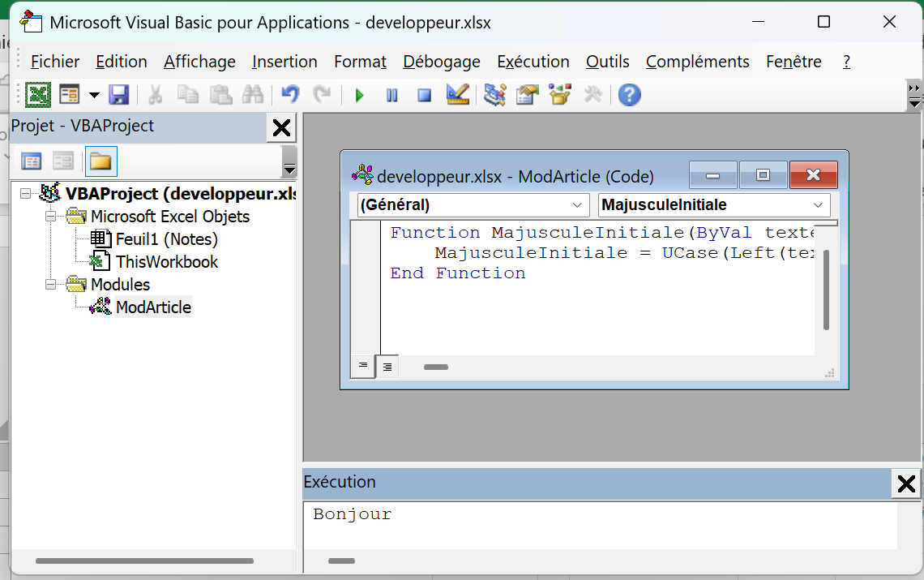Open the Affichage menu
This screenshot has height=580, width=924.
click(199, 62)
